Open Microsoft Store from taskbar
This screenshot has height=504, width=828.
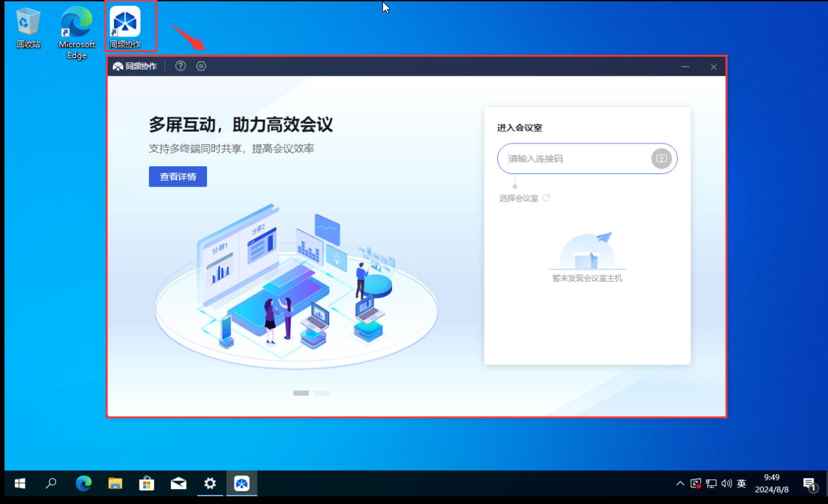tap(147, 484)
